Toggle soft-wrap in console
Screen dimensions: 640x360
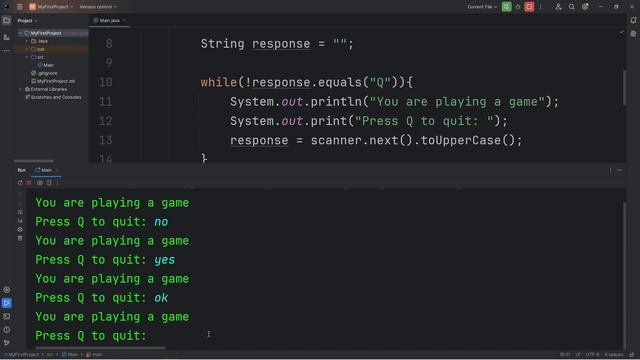point(20,212)
